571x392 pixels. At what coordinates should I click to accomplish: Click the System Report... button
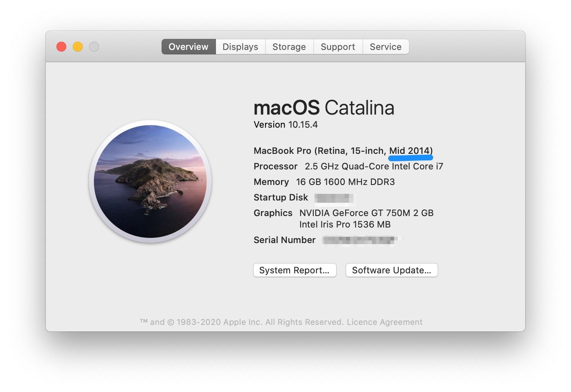[294, 270]
